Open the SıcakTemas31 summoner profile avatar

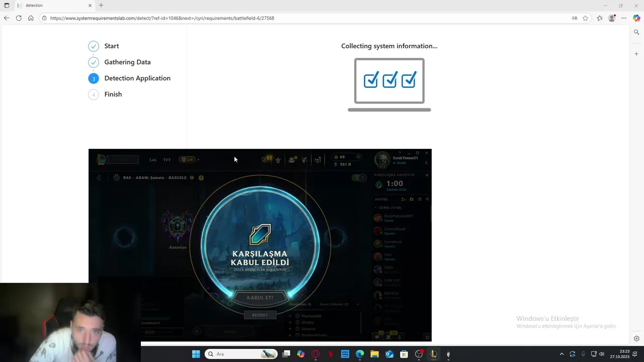point(382,160)
